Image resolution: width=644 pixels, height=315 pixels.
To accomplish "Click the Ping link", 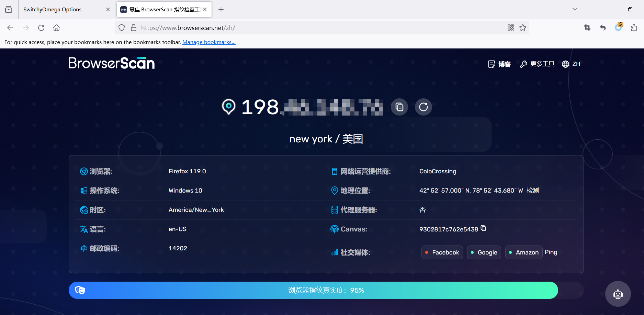I will 551,252.
